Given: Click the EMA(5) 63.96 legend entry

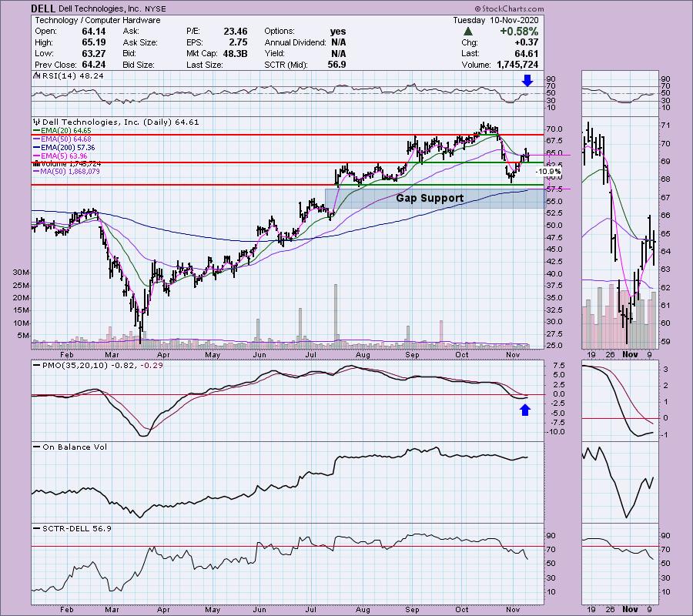Looking at the screenshot, I should (60, 156).
